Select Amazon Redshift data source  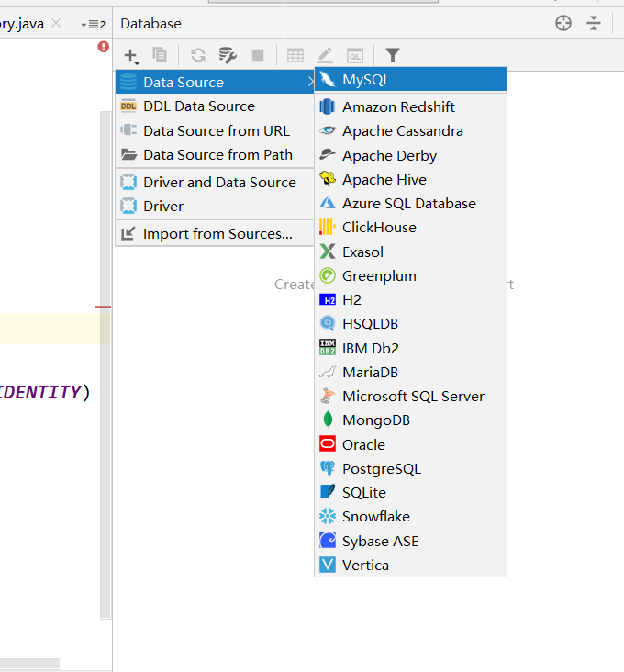pos(411,106)
